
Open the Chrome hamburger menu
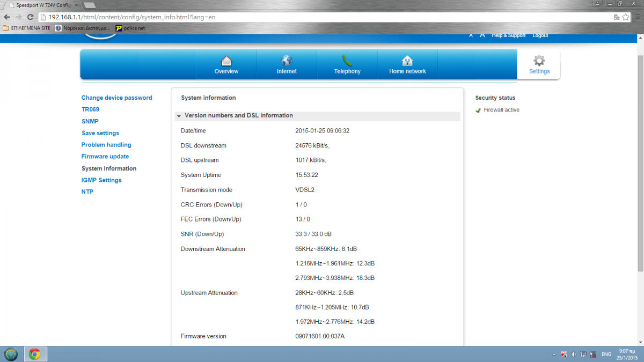(636, 17)
